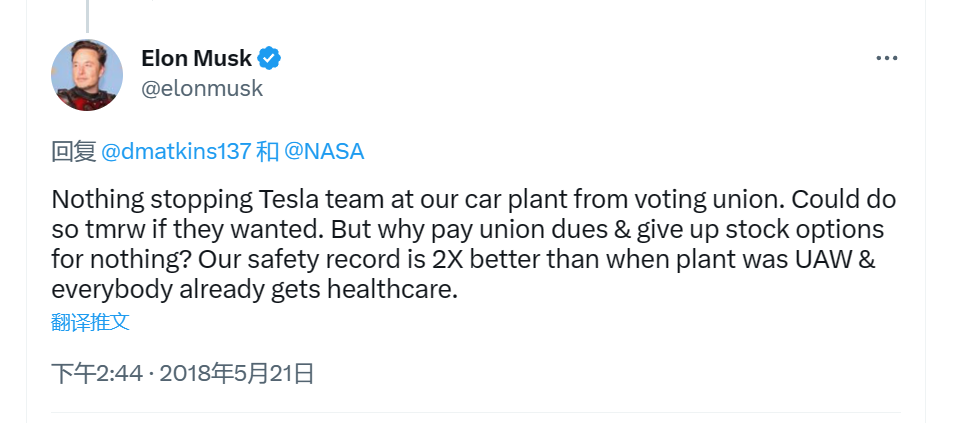Click the divider line below the timestamp
Viewport: 954px width, 423px height.
[476, 413]
